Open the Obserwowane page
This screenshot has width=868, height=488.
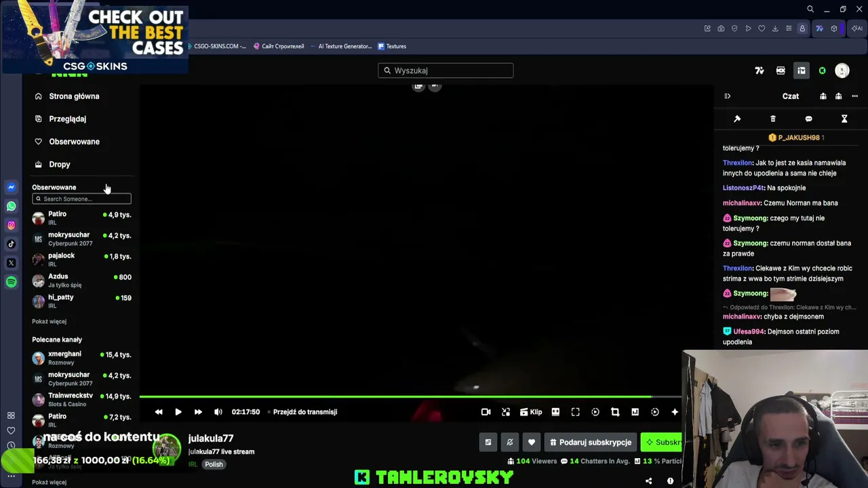(x=68, y=142)
